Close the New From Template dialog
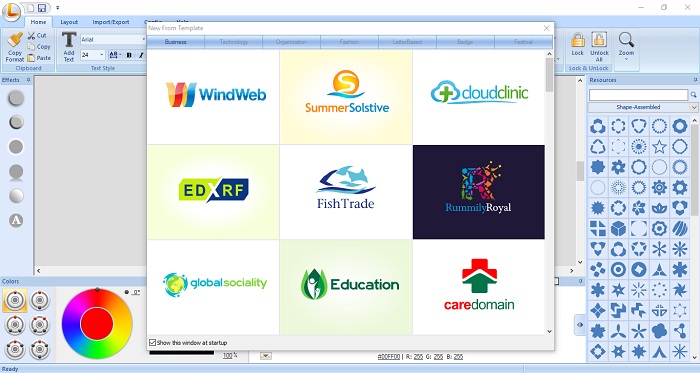 click(546, 28)
